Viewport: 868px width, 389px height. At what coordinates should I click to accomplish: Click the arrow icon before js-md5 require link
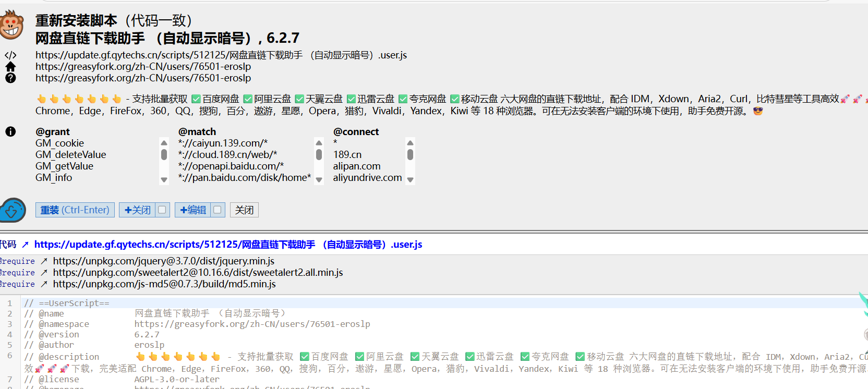click(x=44, y=284)
